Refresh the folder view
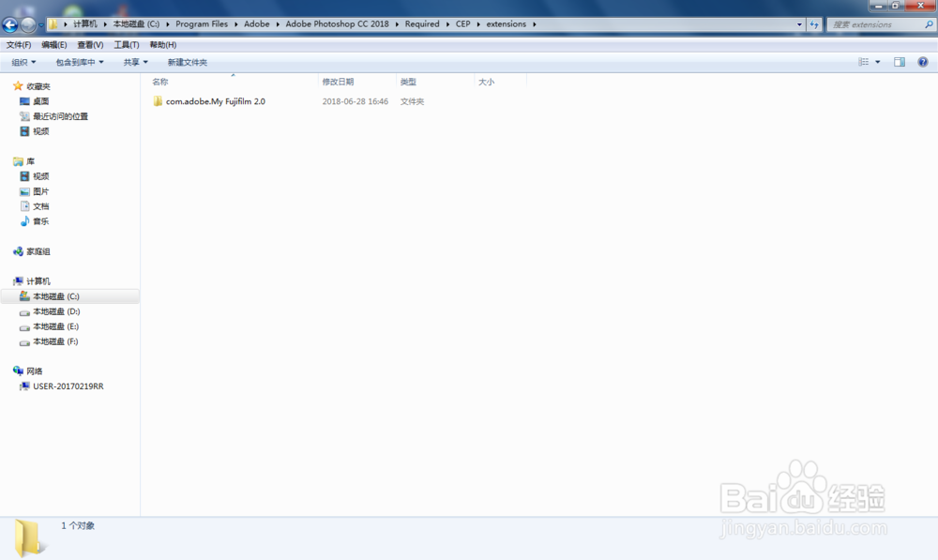Viewport: 938px width, 560px height. point(813,24)
